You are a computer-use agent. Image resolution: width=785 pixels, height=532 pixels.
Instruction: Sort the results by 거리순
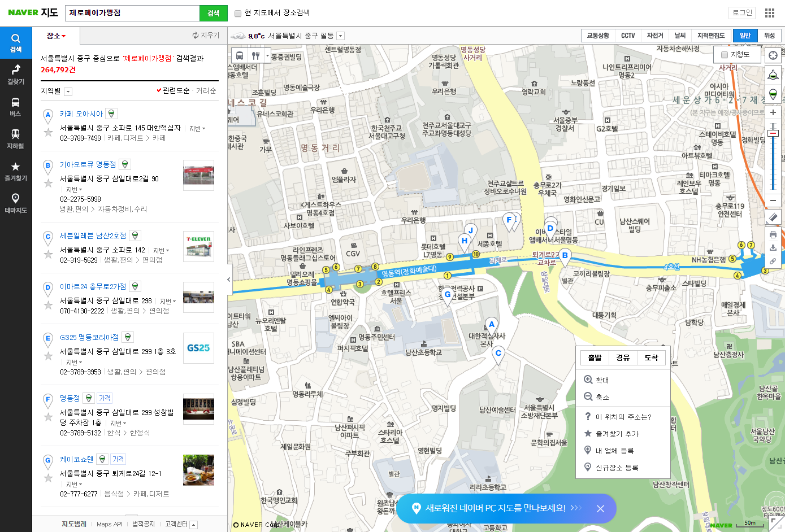pyautogui.click(x=206, y=90)
